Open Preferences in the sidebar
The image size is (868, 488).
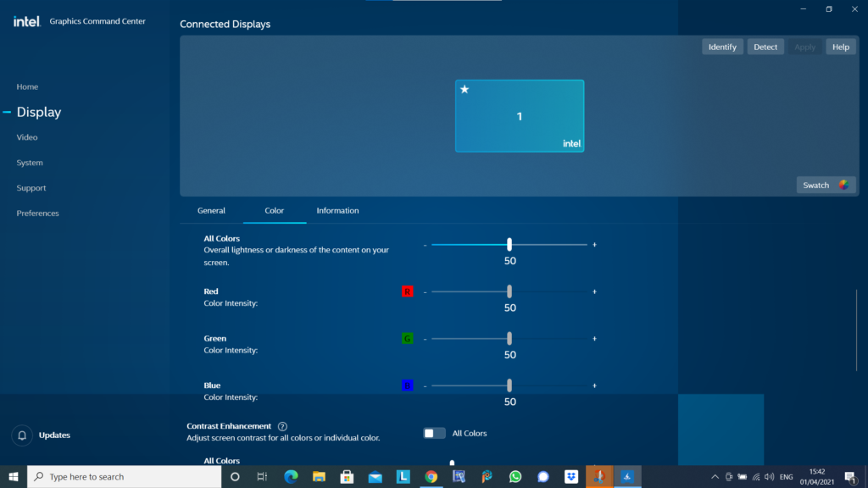pos(37,213)
